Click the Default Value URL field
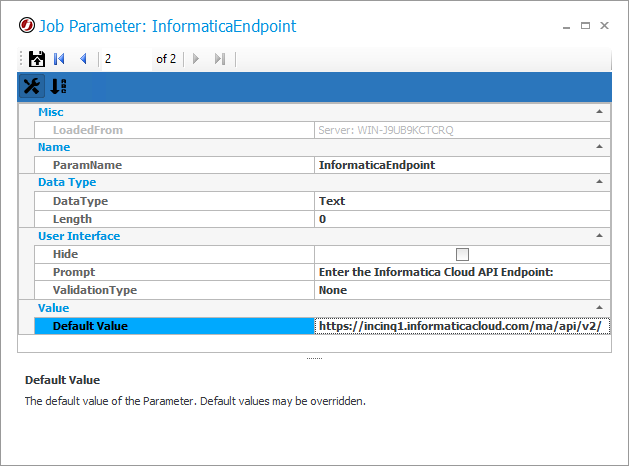Screen dimensions: 629x466 coord(461,326)
